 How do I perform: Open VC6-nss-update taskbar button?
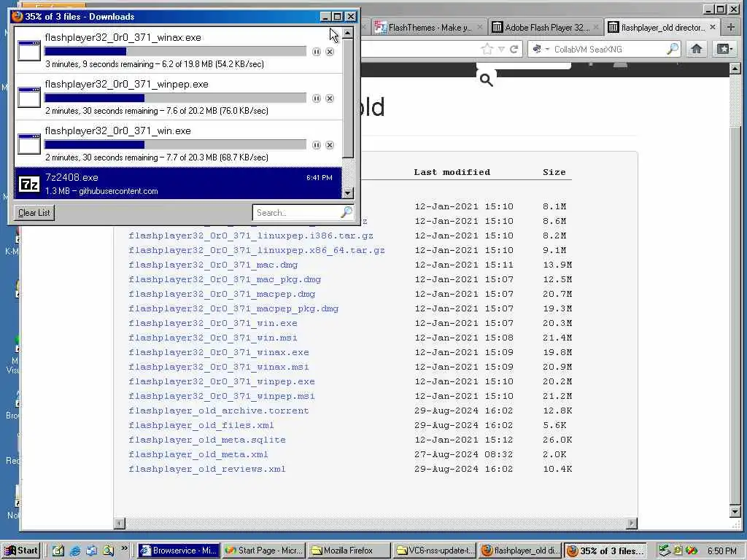[435, 551]
